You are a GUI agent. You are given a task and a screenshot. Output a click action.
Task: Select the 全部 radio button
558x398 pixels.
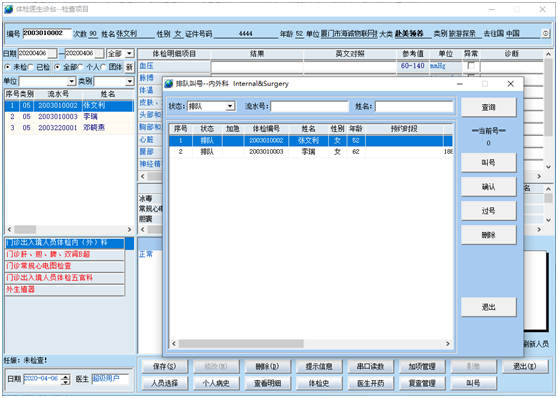click(57, 67)
